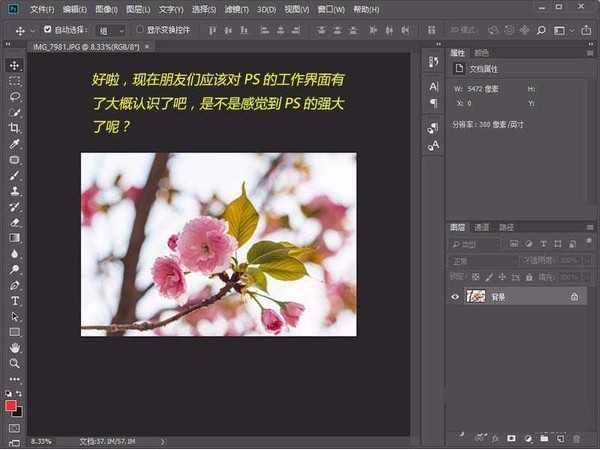Open the 滤镜(T) menu
Screen dimensions: 600x450
[x=236, y=9]
